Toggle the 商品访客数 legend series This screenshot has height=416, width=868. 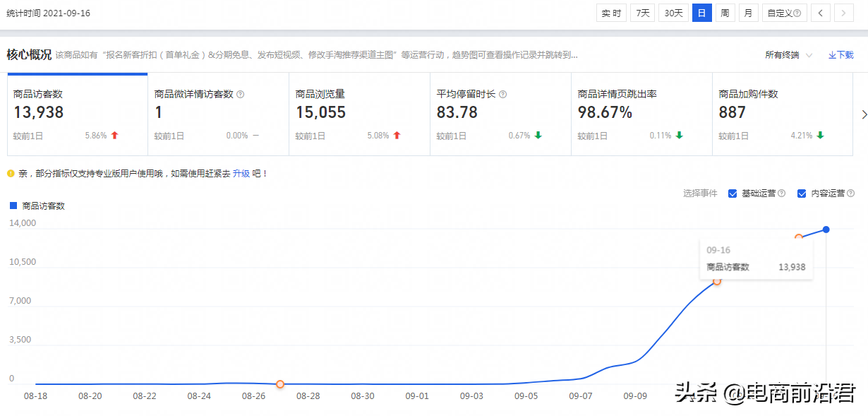click(37, 206)
